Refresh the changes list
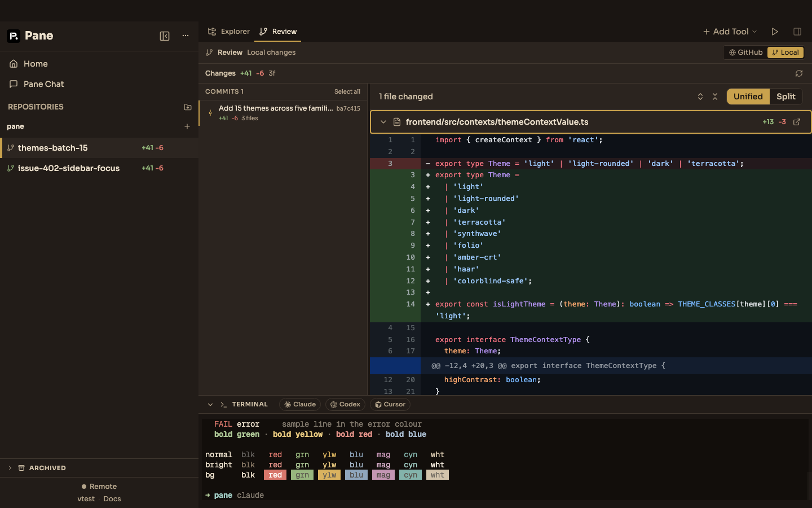The height and width of the screenshot is (508, 812). (x=799, y=73)
